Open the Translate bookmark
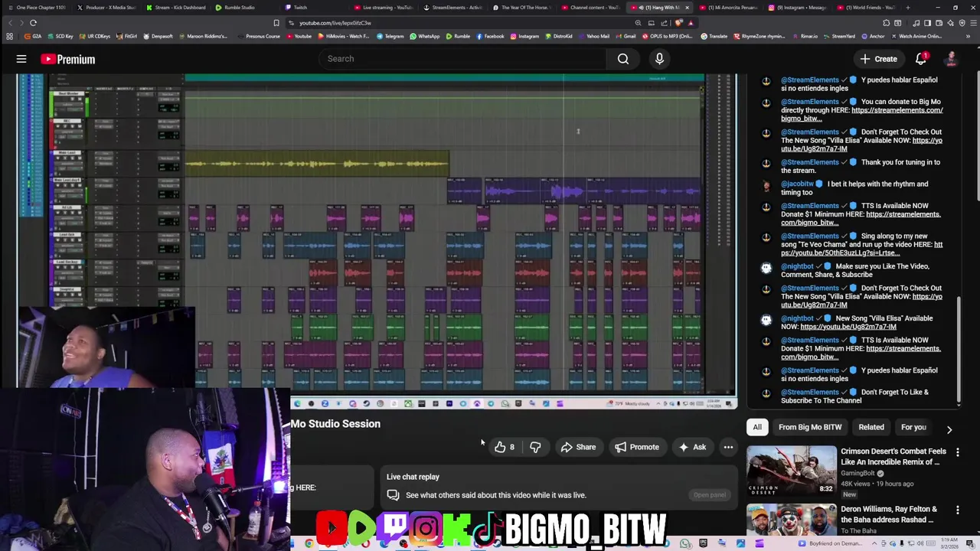980x551 pixels. 714,36
